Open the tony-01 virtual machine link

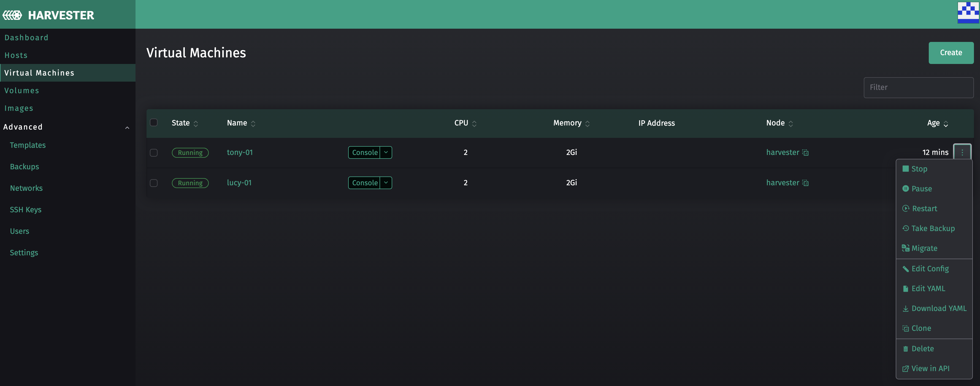pos(240,152)
